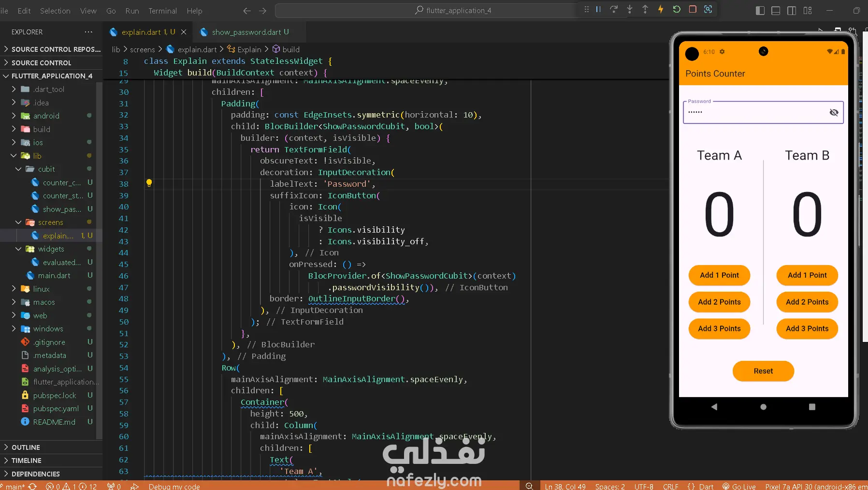The height and width of the screenshot is (490, 868).
Task: Click the Synchronize Changes icon in status bar
Action: point(32,486)
